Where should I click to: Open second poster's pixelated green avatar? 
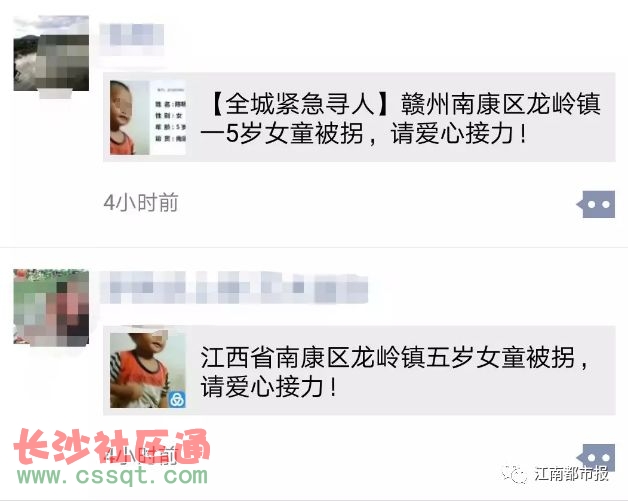point(51,307)
